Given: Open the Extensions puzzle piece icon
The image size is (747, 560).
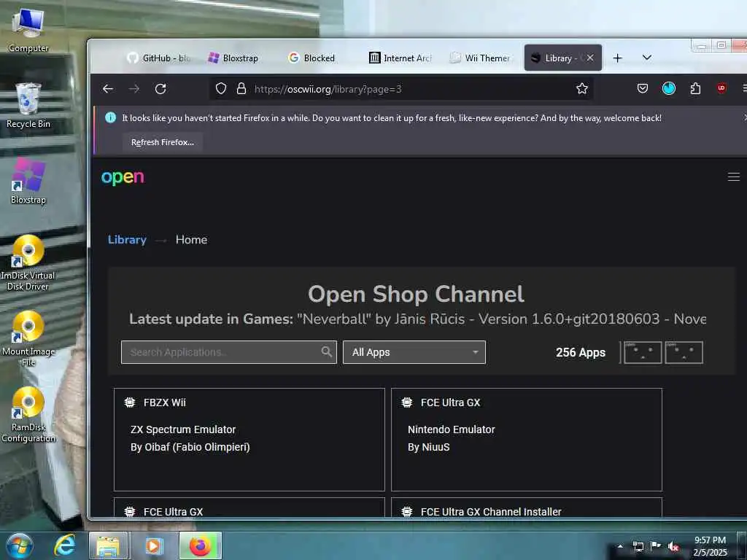Looking at the screenshot, I should tap(695, 88).
